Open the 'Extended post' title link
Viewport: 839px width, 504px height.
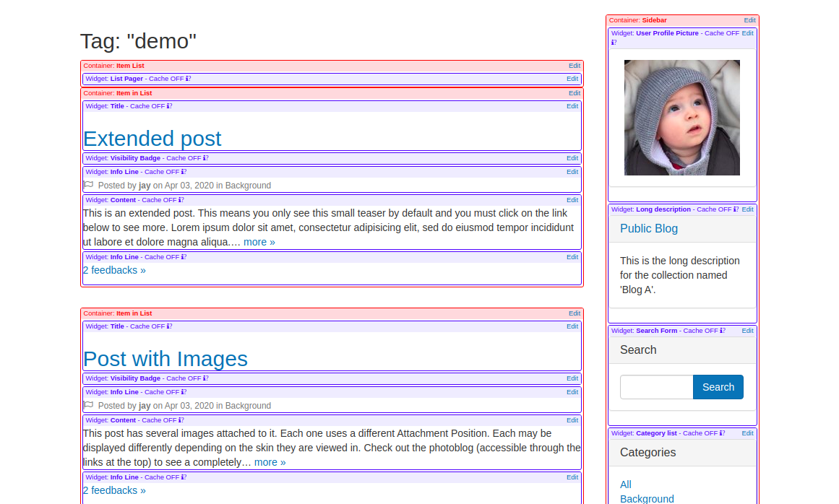[152, 139]
